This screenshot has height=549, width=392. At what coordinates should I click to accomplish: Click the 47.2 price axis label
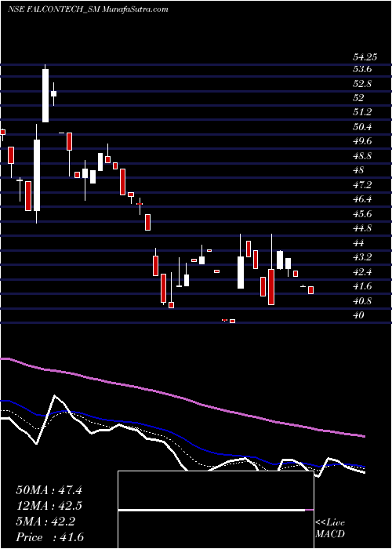[x=362, y=184]
